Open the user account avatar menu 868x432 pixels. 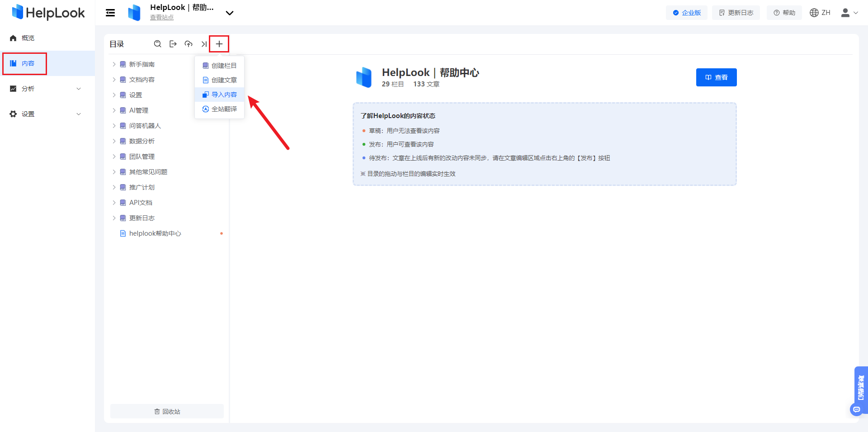point(849,13)
